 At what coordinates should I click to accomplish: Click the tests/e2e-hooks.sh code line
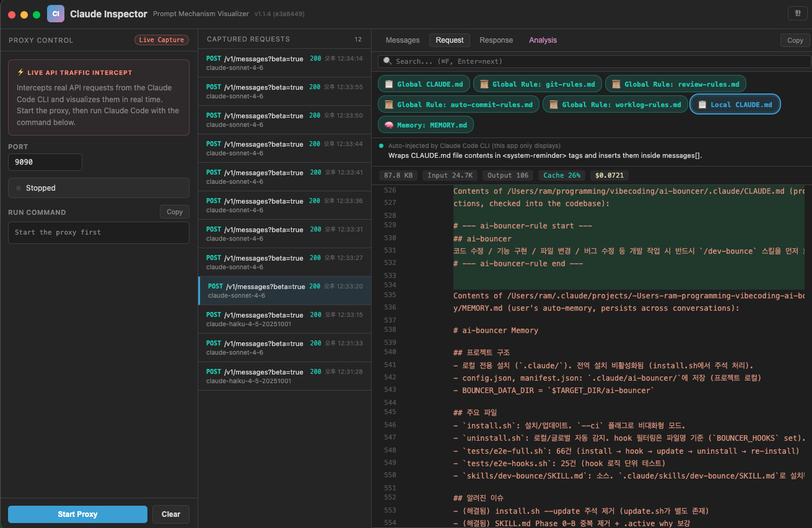[x=559, y=464]
